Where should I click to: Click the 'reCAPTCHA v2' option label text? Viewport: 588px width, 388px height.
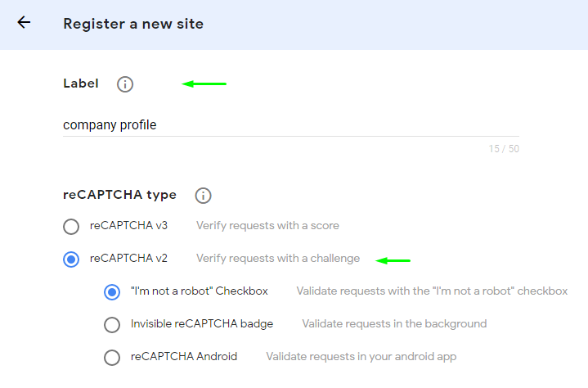click(x=128, y=258)
